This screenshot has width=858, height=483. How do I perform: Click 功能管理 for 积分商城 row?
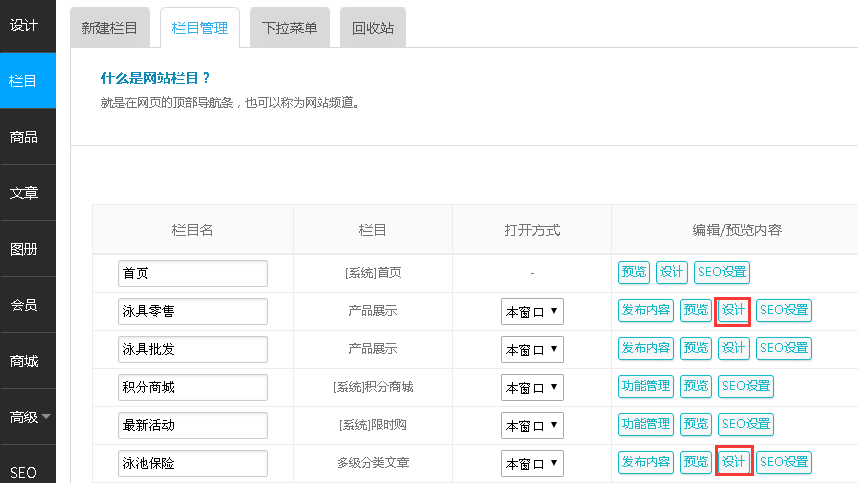tap(645, 386)
